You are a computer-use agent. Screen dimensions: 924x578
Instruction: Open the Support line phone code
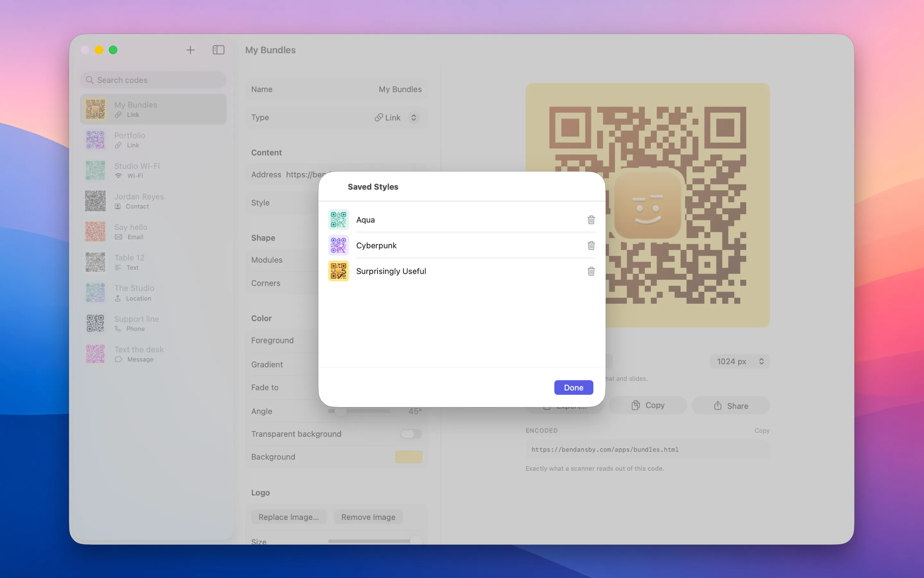(x=153, y=323)
